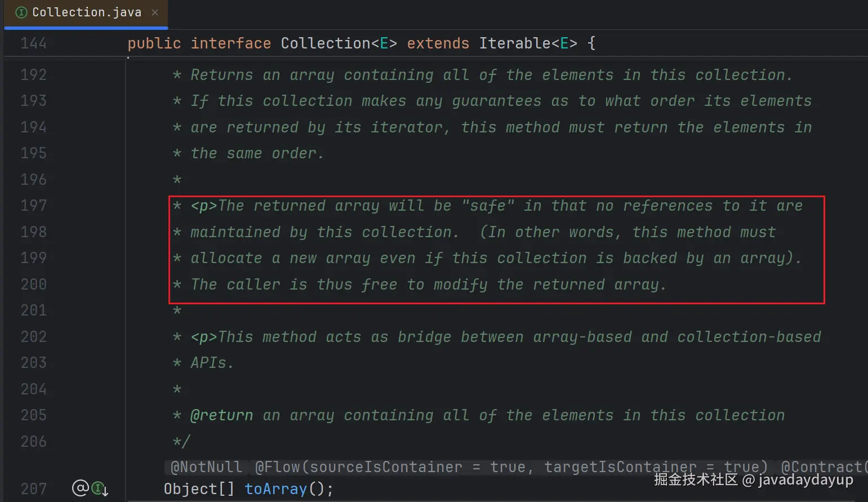Click the interface icon on Collection.java tab
The height and width of the screenshot is (502, 868).
click(x=21, y=12)
